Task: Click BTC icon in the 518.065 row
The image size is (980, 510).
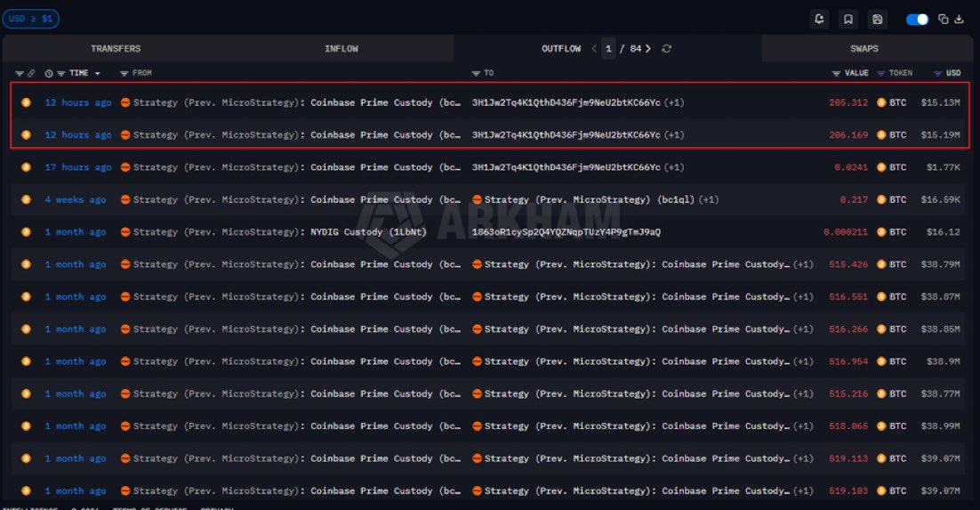Action: pyautogui.click(x=881, y=426)
